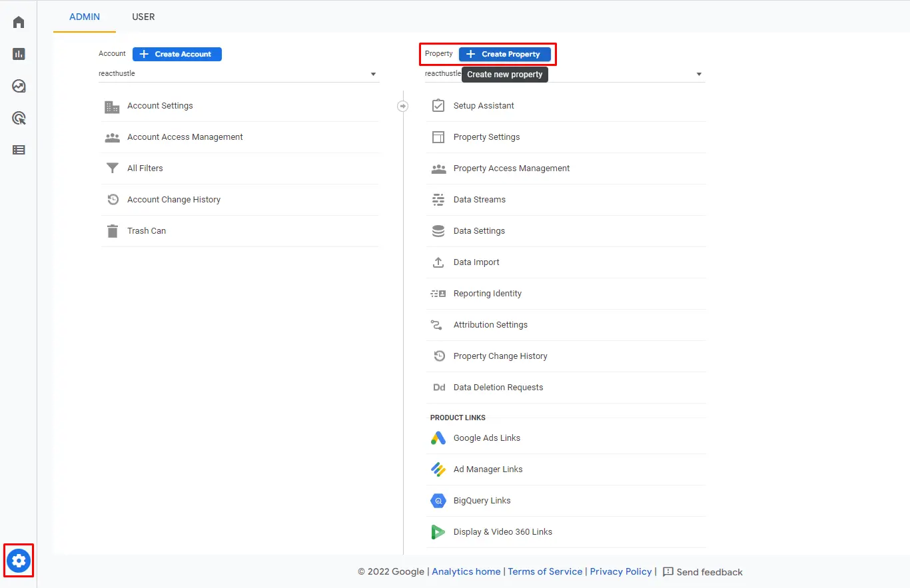This screenshot has width=910, height=588.
Task: Click the Send feedback icon
Action: pyautogui.click(x=668, y=571)
